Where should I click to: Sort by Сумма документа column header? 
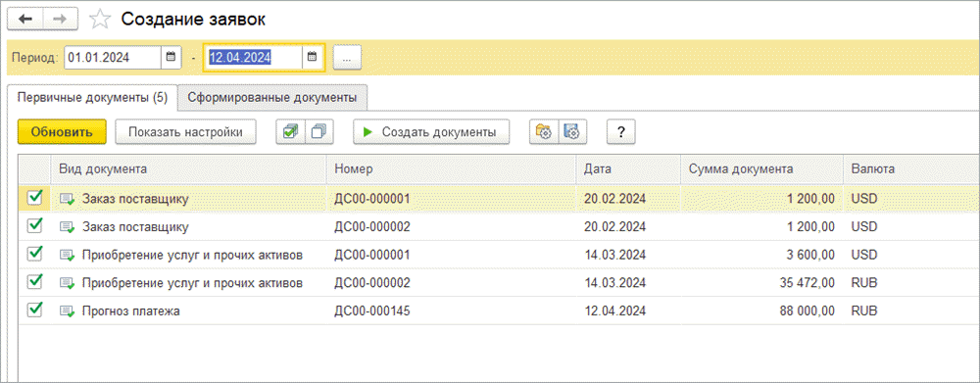[761, 168]
